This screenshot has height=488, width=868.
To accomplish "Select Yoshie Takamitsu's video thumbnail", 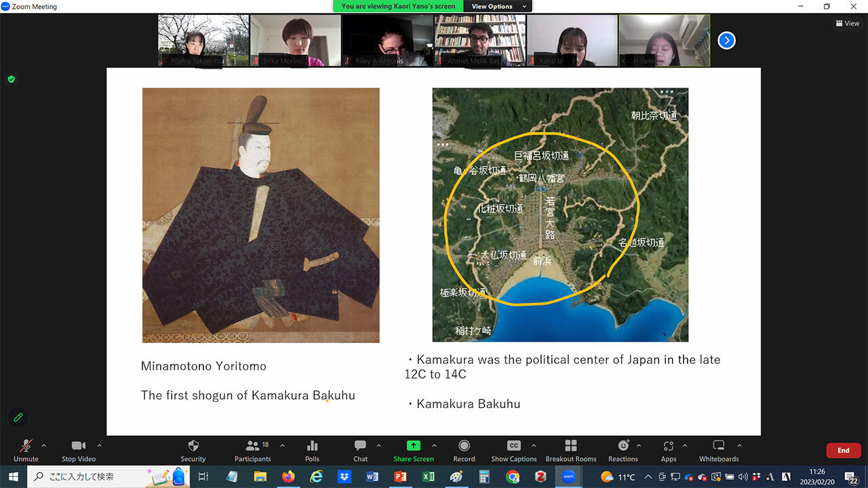I will coord(203,40).
